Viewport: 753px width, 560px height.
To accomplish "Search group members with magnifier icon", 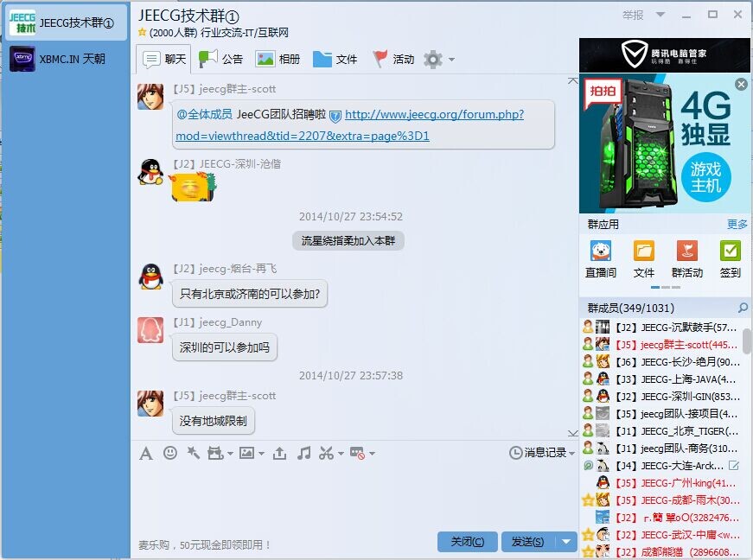I will tap(743, 308).
